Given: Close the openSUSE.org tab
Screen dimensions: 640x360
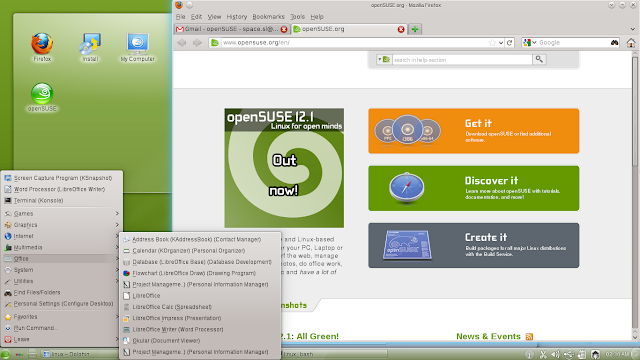Looking at the screenshot, I should click(401, 29).
